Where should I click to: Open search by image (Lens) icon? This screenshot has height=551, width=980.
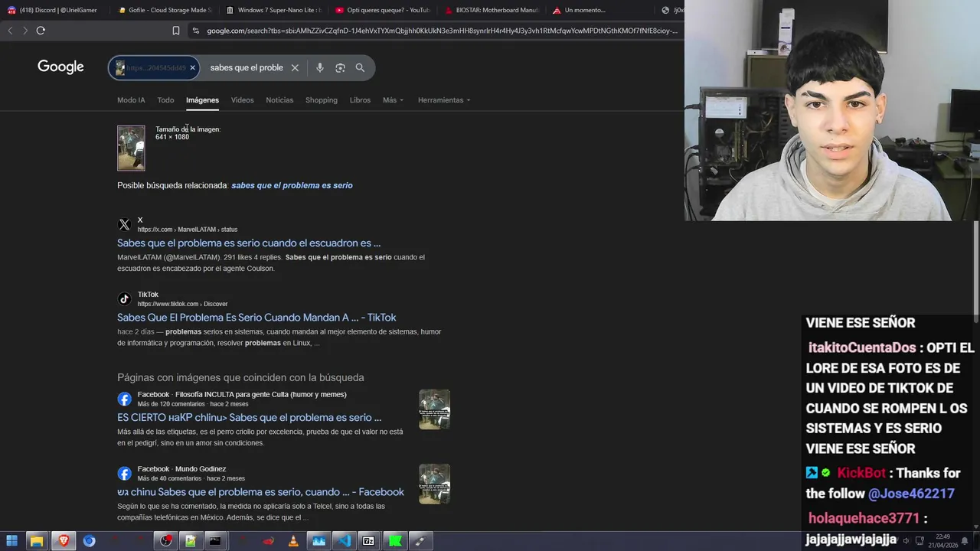[x=340, y=67]
